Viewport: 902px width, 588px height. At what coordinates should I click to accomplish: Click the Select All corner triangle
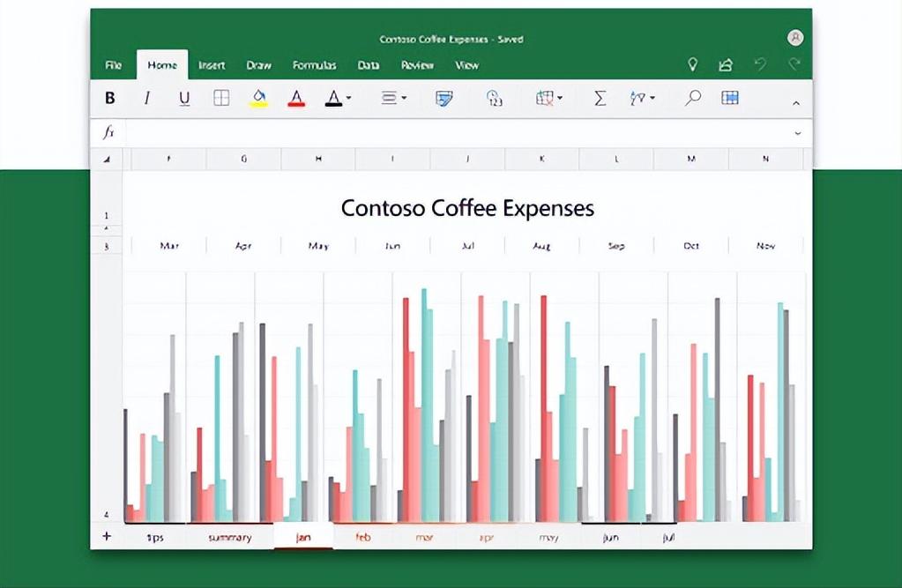pos(107,160)
